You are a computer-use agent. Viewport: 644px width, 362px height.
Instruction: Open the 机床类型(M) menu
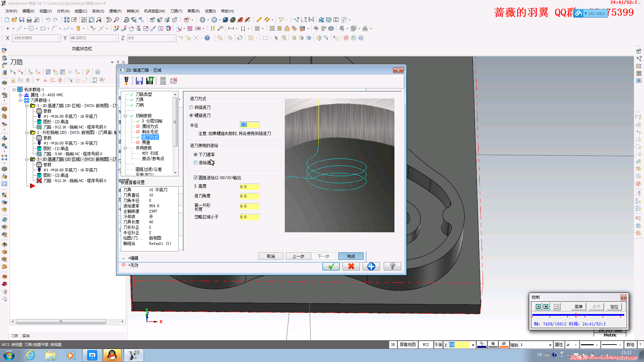pyautogui.click(x=155, y=11)
